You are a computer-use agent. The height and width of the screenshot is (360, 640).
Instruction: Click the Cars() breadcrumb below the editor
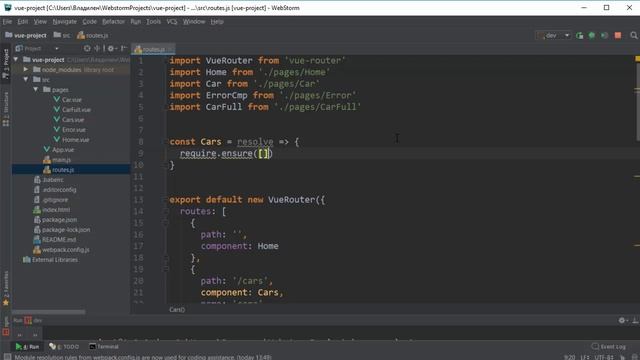click(177, 310)
